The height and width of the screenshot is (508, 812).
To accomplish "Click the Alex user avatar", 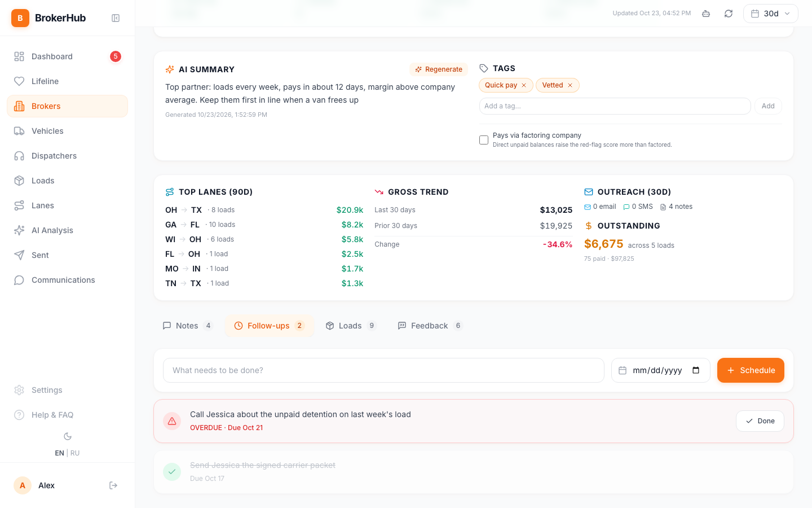I will tap(23, 485).
